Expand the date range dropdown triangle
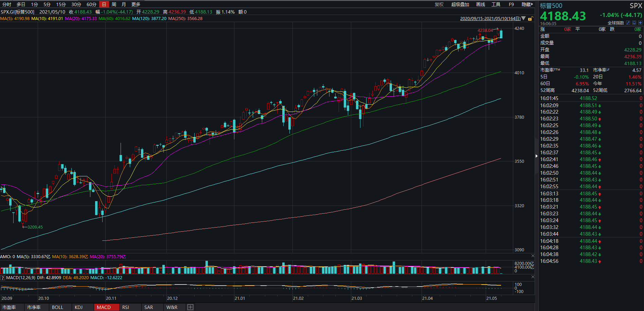The height and width of the screenshot is (311, 644). pos(523,18)
